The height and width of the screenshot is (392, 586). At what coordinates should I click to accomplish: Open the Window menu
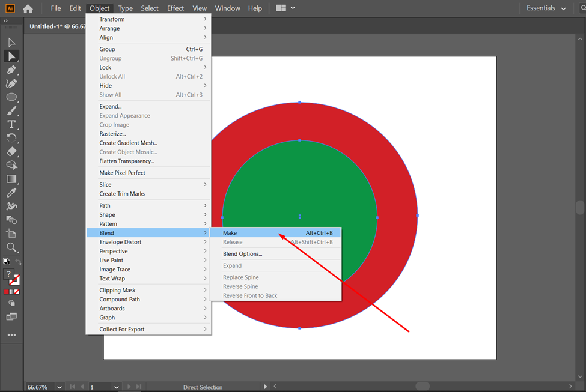coord(227,8)
